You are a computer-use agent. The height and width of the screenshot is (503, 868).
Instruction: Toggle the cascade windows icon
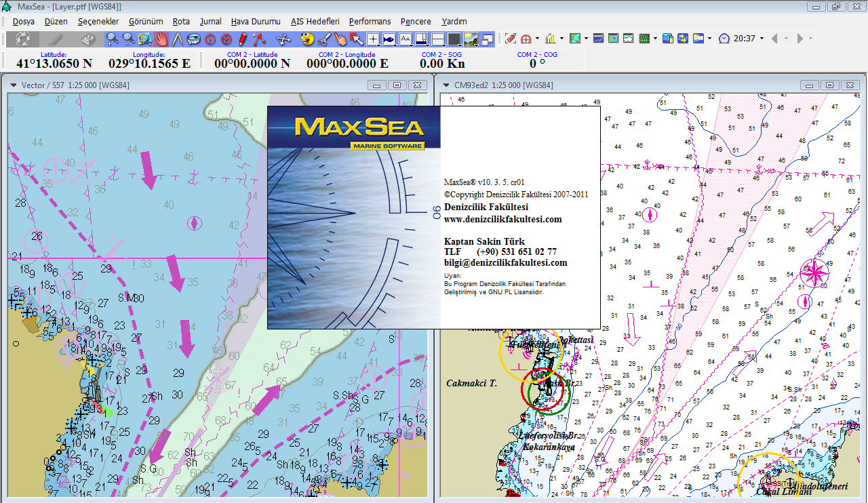[488, 39]
